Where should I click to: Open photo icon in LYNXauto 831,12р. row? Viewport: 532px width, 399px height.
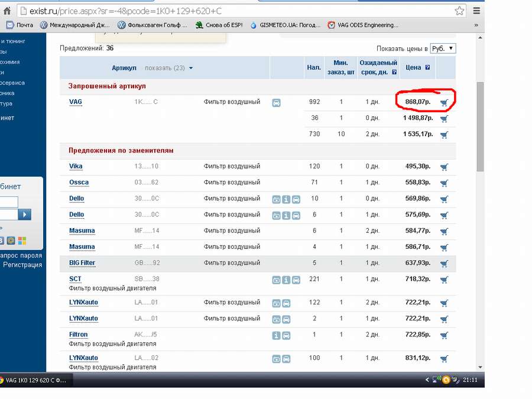click(x=276, y=359)
